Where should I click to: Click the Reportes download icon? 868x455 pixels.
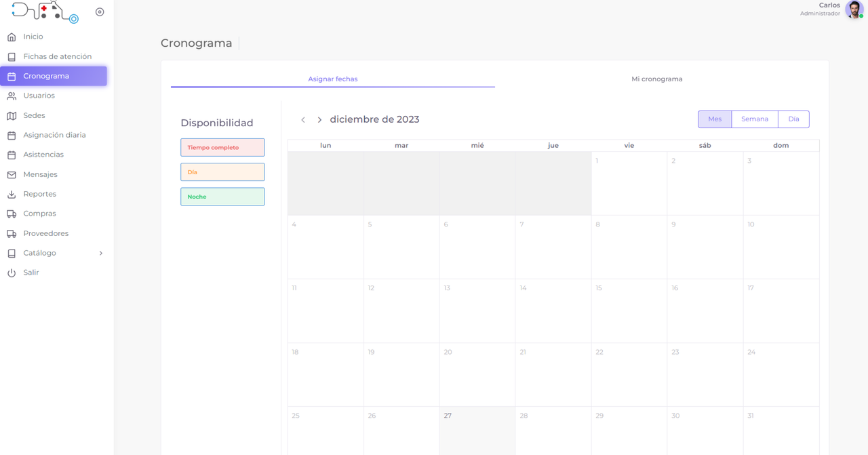pos(12,195)
